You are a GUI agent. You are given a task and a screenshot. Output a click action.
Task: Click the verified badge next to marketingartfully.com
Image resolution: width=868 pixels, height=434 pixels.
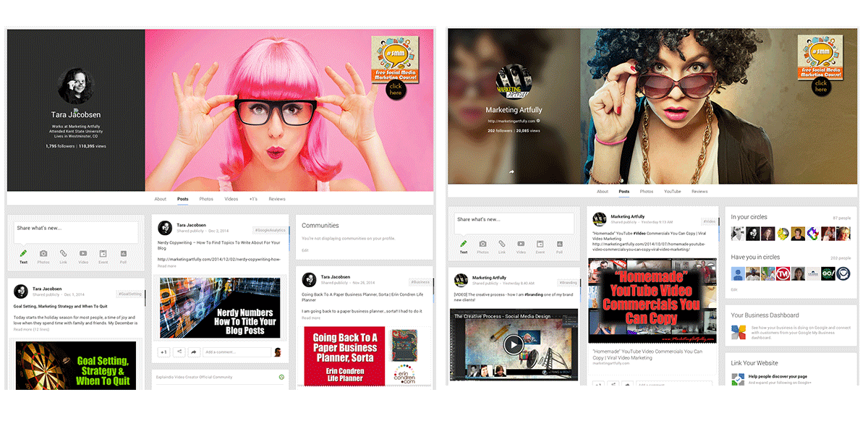538,121
